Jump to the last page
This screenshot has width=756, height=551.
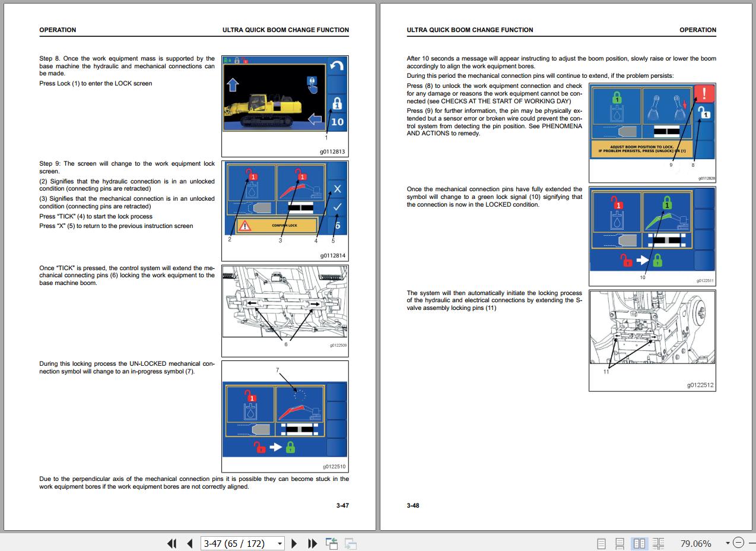click(312, 543)
